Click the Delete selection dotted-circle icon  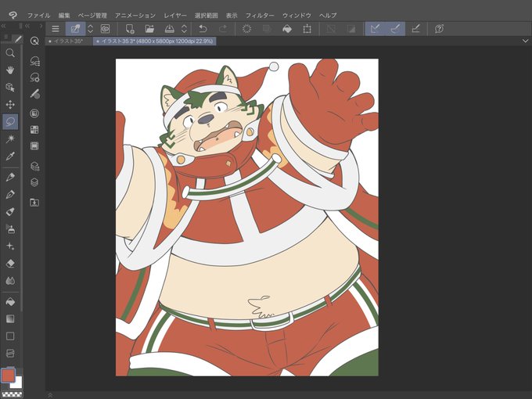[x=246, y=29]
